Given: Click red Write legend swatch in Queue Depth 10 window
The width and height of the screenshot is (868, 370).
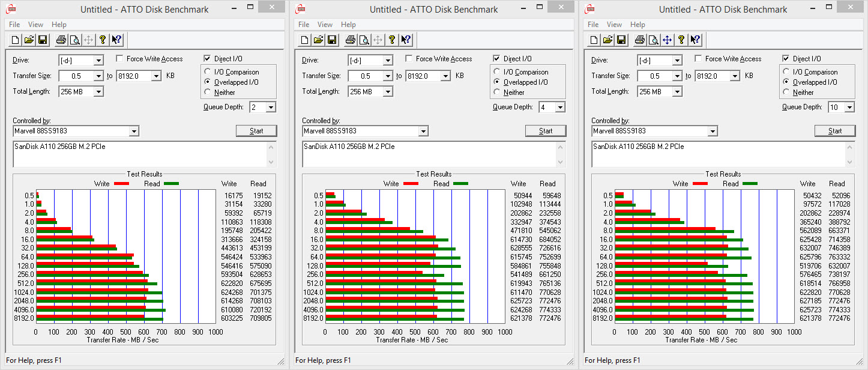Looking at the screenshot, I should click(x=701, y=184).
